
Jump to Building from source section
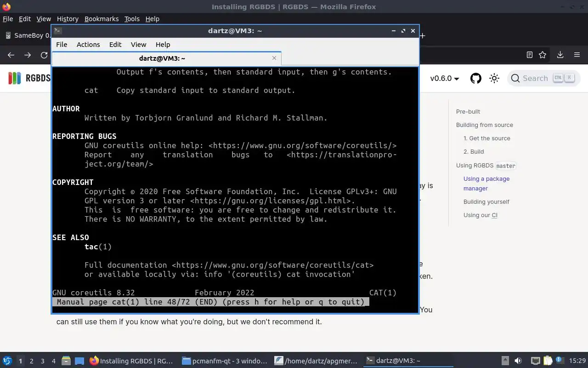pyautogui.click(x=485, y=125)
